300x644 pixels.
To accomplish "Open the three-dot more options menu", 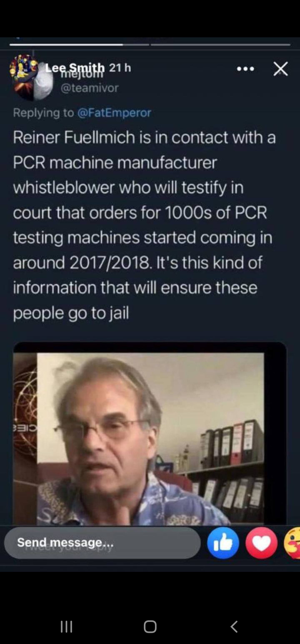I will coord(246,69).
